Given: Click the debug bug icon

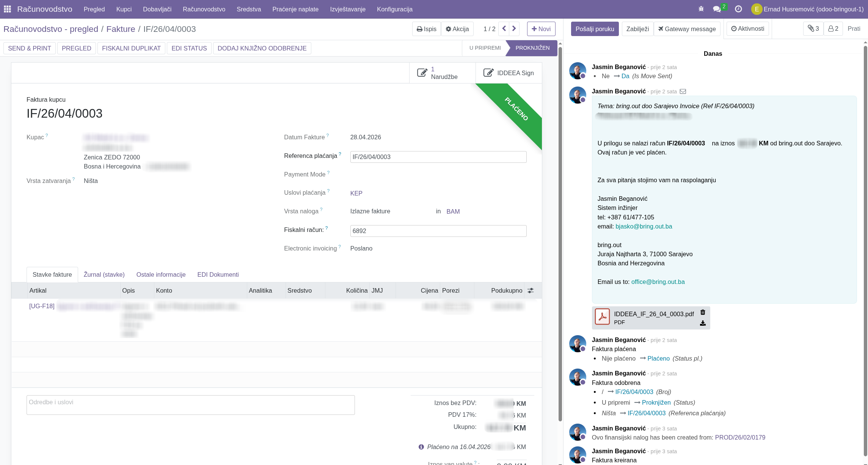Looking at the screenshot, I should [701, 9].
